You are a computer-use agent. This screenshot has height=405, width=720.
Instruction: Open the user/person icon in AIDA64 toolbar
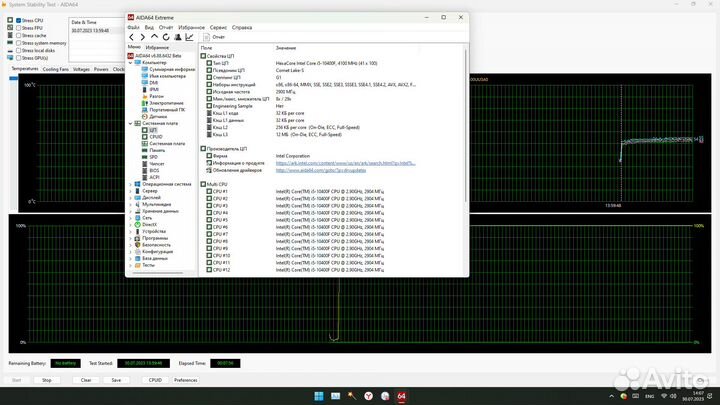(x=178, y=37)
